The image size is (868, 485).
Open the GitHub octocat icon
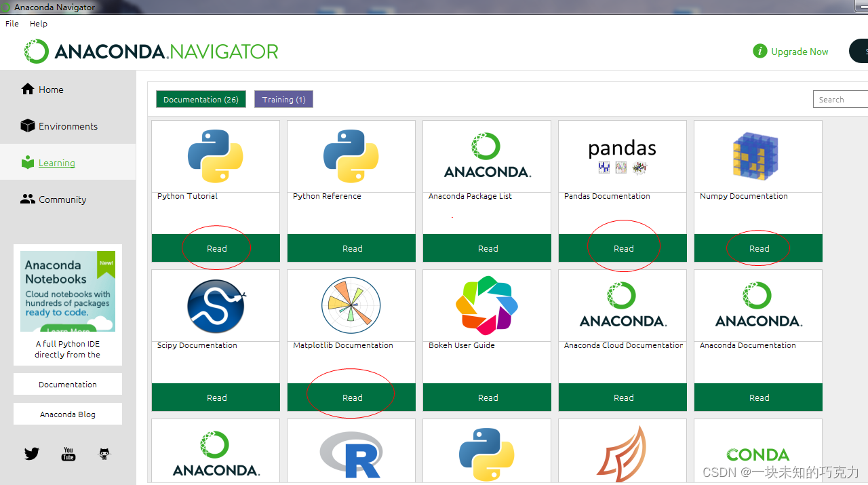point(104,454)
